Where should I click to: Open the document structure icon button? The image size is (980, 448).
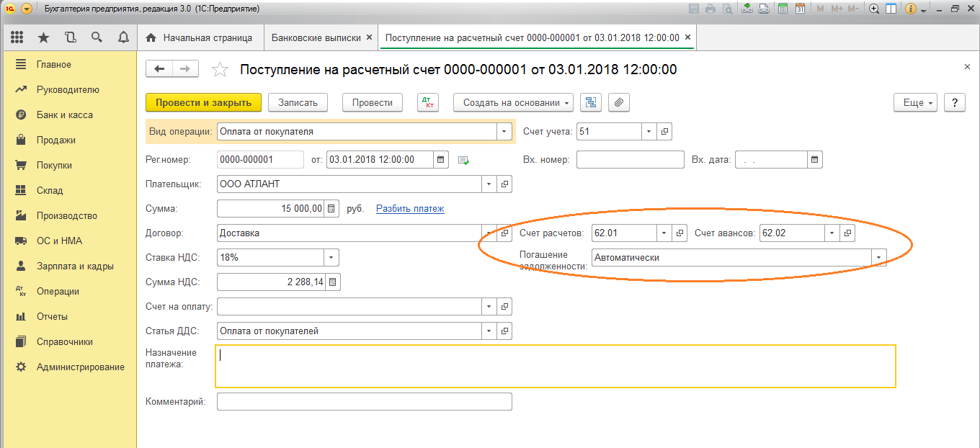click(591, 102)
